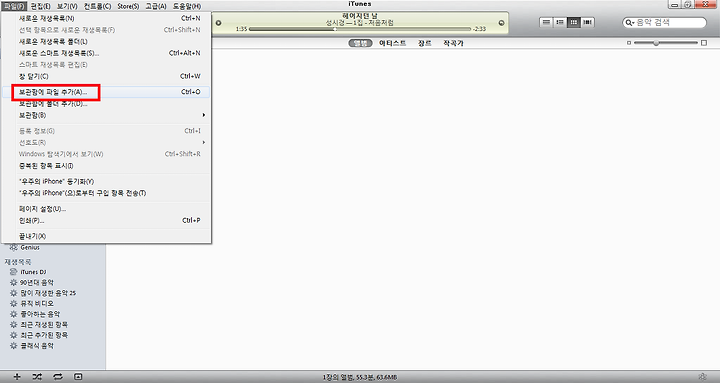Close the open 파일(F) menu
Image resolution: width=720 pixels, height=383 pixels.
pyautogui.click(x=14, y=6)
